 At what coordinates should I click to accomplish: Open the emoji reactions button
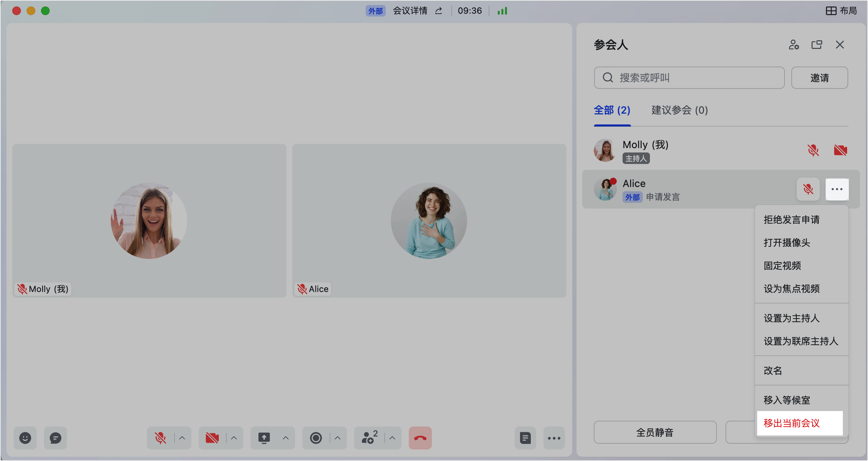tap(25, 438)
